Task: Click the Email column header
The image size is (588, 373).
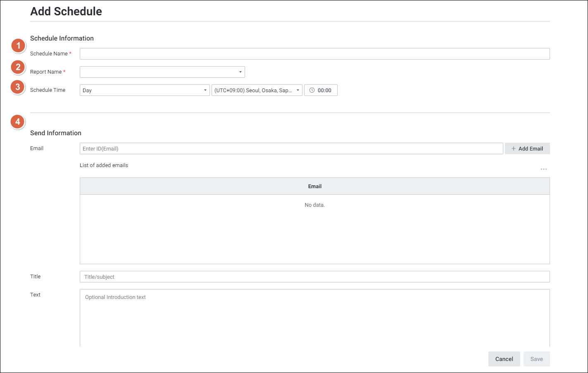Action: click(x=314, y=186)
